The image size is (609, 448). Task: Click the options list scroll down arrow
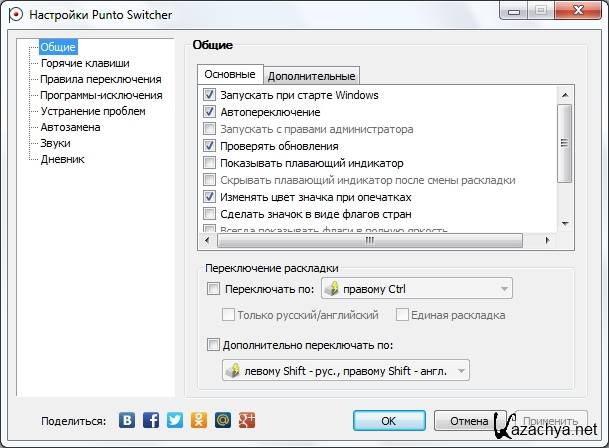click(x=564, y=224)
